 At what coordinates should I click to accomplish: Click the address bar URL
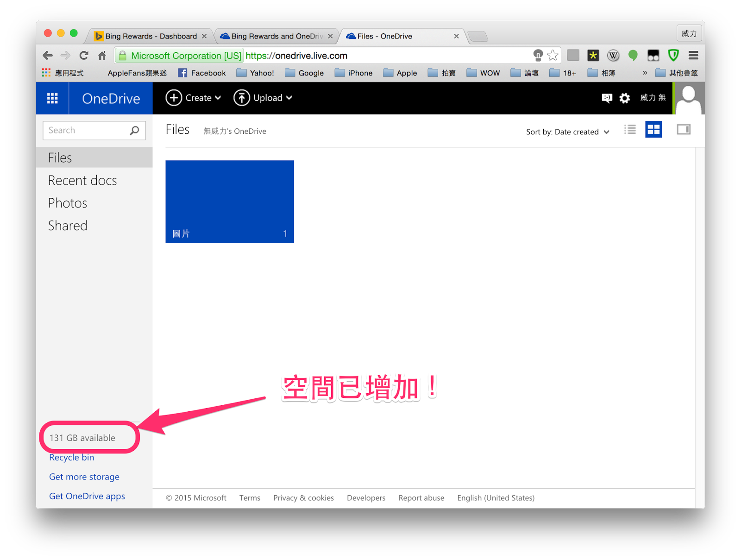(x=296, y=56)
